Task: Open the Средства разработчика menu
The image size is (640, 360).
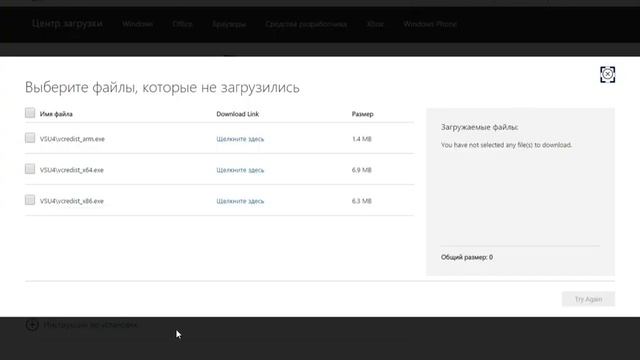Action: (x=306, y=24)
